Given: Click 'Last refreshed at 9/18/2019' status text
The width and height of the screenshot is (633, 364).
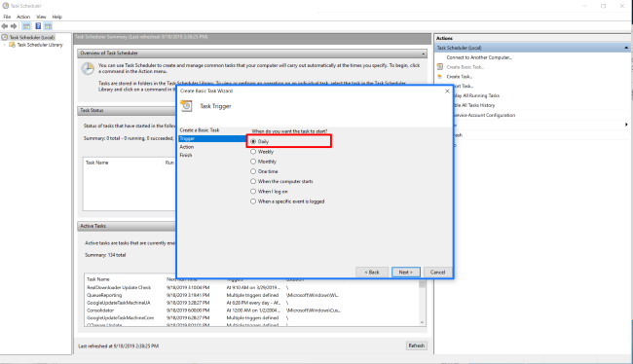Looking at the screenshot, I should [x=118, y=346].
